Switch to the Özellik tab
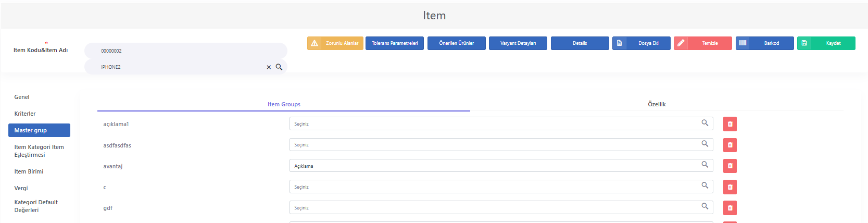This screenshot has height=223, width=868. (x=657, y=104)
